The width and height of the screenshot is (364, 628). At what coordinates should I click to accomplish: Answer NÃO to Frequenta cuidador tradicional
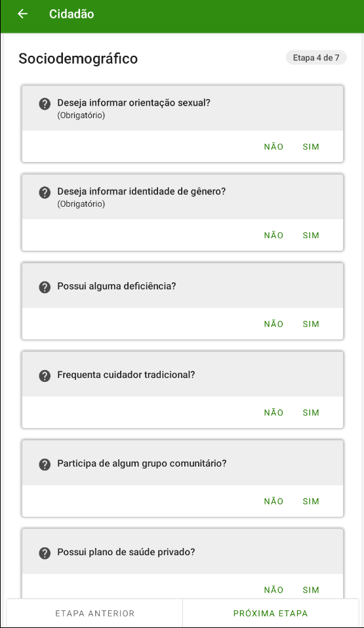click(273, 413)
